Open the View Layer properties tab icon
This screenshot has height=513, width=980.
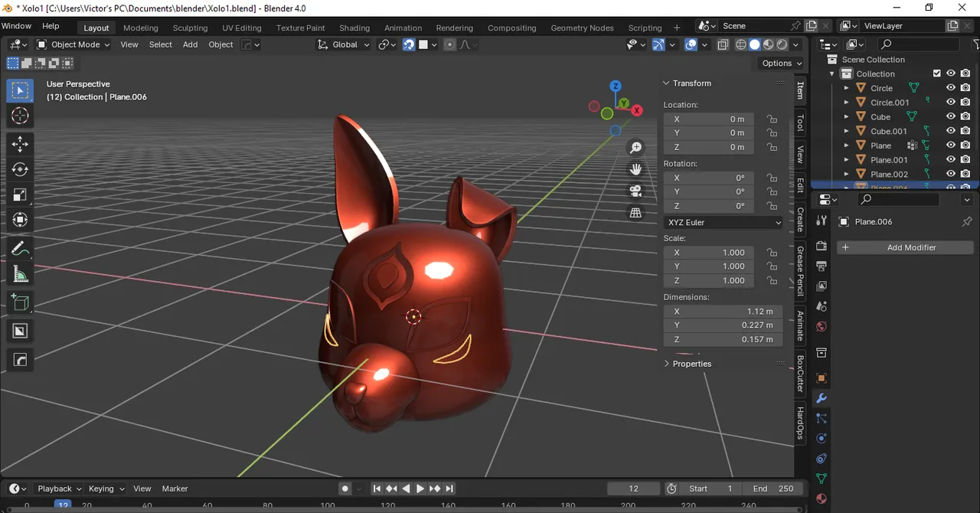pyautogui.click(x=822, y=286)
